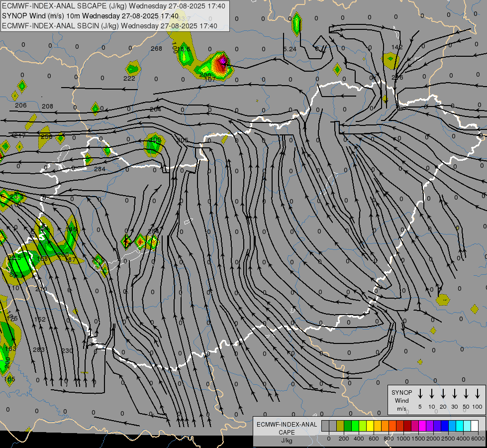The image size is (487, 448).
Task: Pick the orange swatch left of the 800 tick
Action: pos(385,426)
